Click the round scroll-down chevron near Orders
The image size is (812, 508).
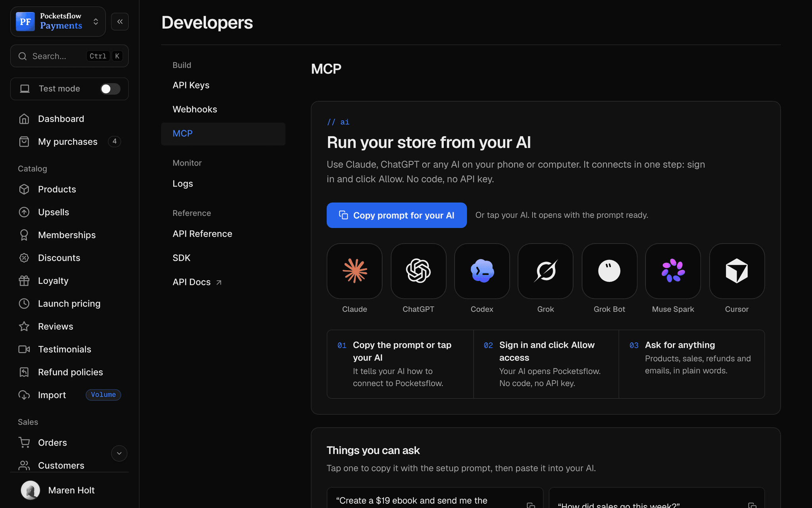point(119,453)
